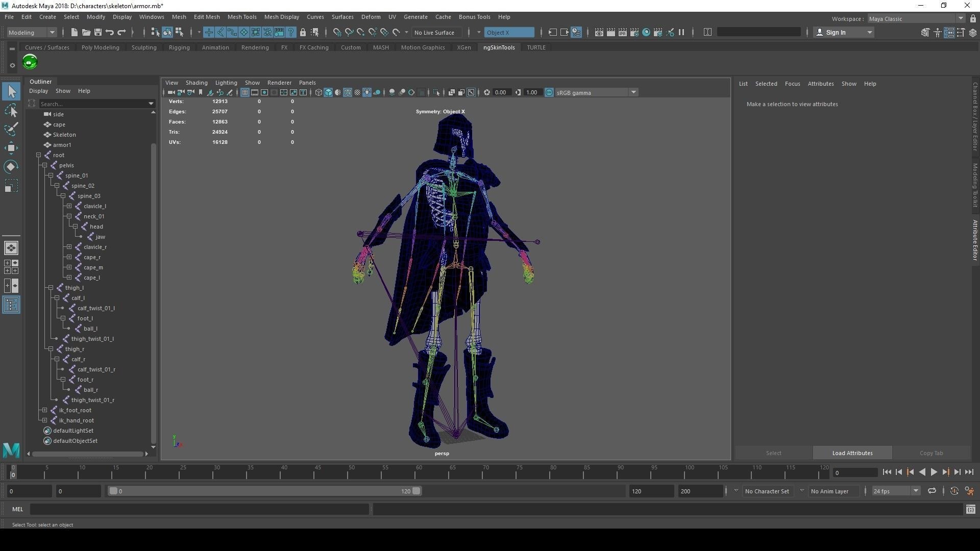980x551 pixels.
Task: Click the MEL command line input
Action: [199, 509]
